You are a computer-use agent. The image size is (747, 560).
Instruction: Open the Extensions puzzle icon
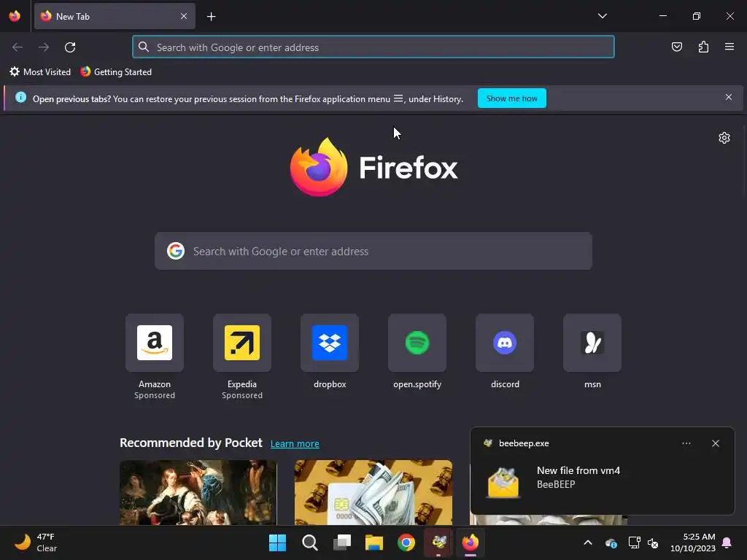[703, 47]
